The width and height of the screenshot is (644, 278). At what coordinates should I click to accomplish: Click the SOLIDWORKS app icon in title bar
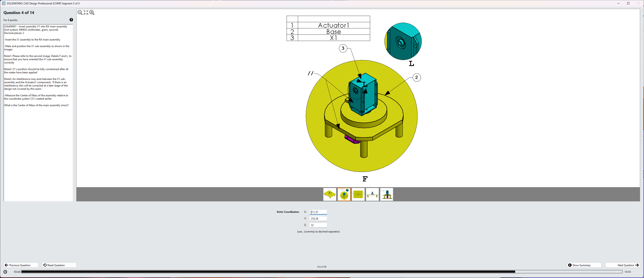tap(3, 3)
